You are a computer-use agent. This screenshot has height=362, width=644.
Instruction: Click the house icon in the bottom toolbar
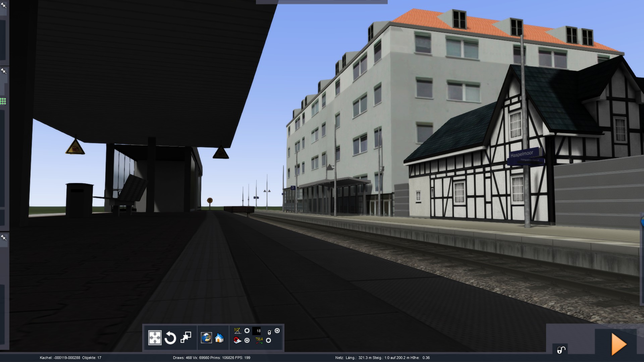tap(219, 338)
